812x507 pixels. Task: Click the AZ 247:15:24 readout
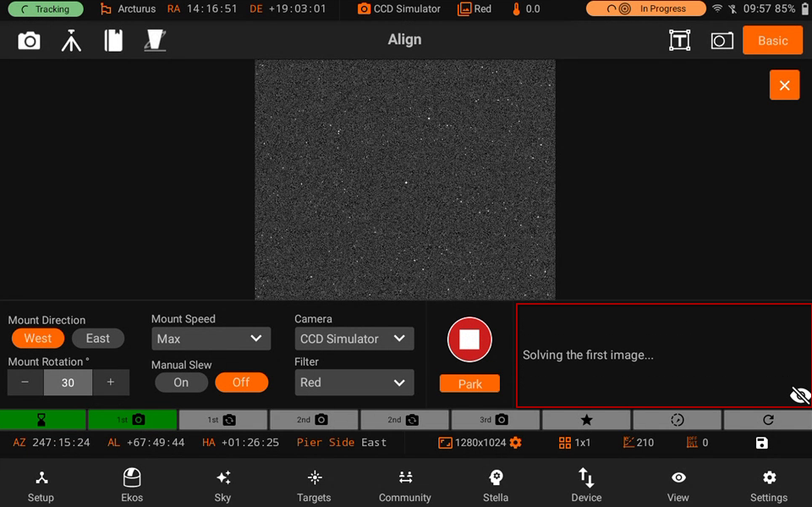pyautogui.click(x=52, y=442)
